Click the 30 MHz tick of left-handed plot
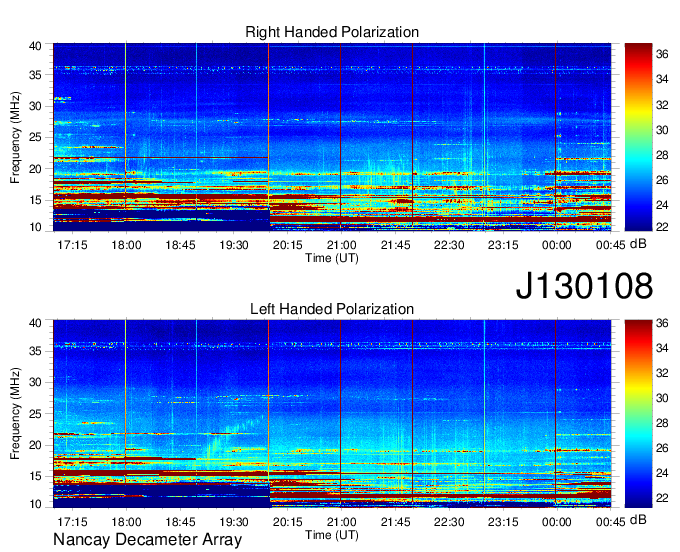This screenshot has width=680, height=552. 35,382
